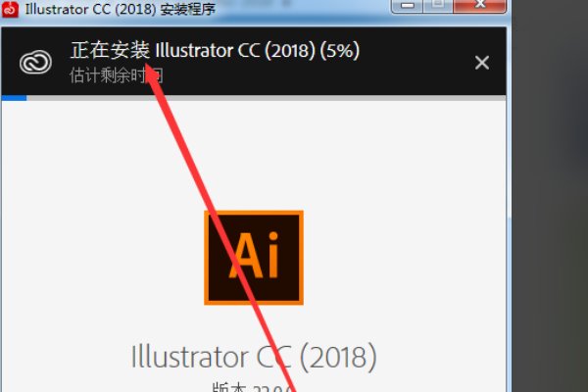This screenshot has width=588, height=392.
Task: Click the '估计剩余时间' status text
Action: [117, 75]
